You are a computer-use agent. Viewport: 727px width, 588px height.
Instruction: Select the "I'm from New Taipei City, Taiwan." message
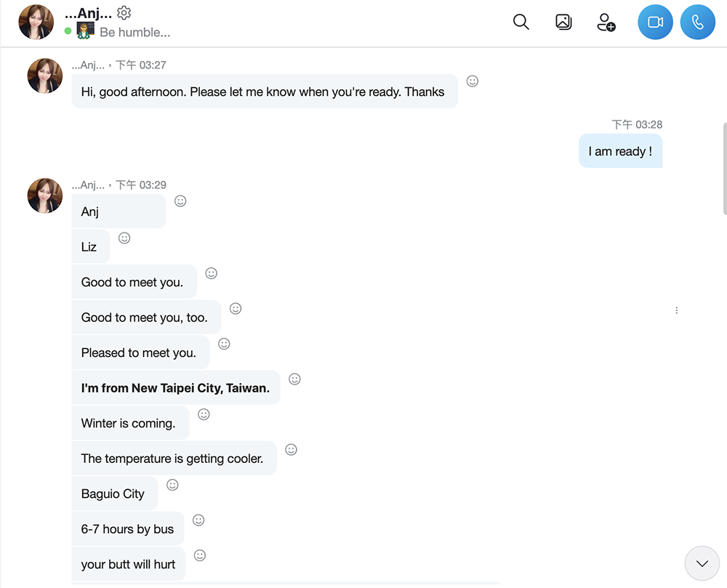pos(175,387)
